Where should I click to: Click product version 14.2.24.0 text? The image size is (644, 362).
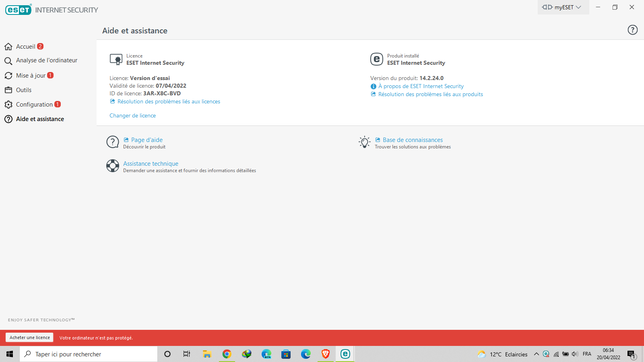click(x=431, y=78)
